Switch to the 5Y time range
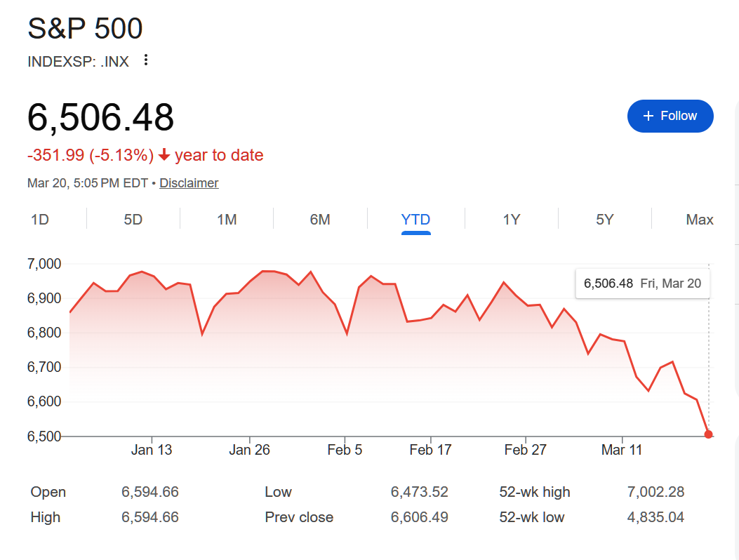The image size is (739, 560). click(605, 220)
